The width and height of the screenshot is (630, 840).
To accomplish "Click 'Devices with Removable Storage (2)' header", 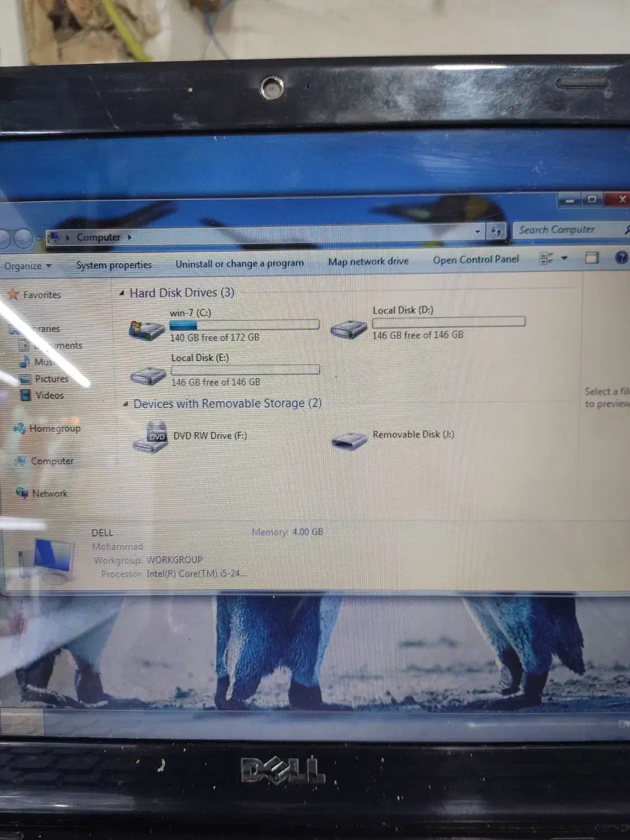I will [x=227, y=403].
